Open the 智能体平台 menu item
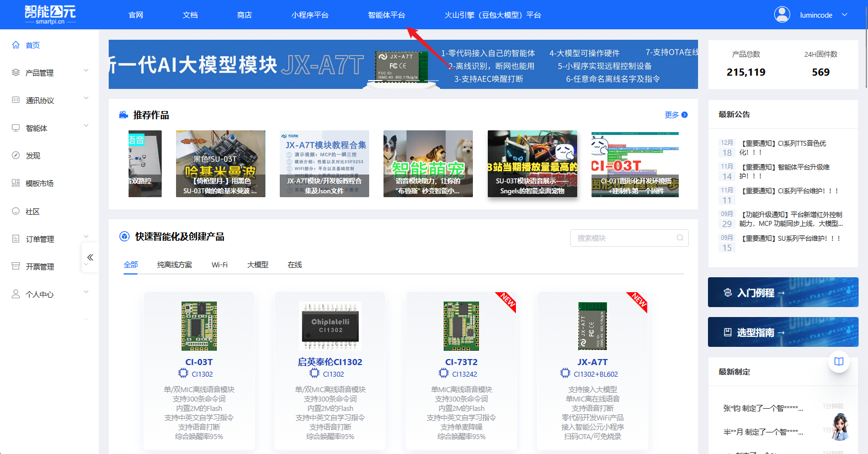Screen dimensions: 868x454 click(387, 15)
